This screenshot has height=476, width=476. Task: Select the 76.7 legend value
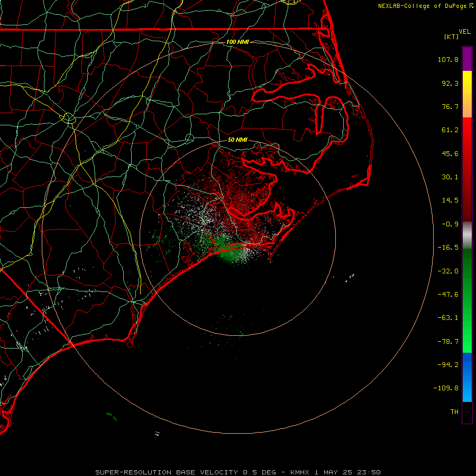[450, 106]
